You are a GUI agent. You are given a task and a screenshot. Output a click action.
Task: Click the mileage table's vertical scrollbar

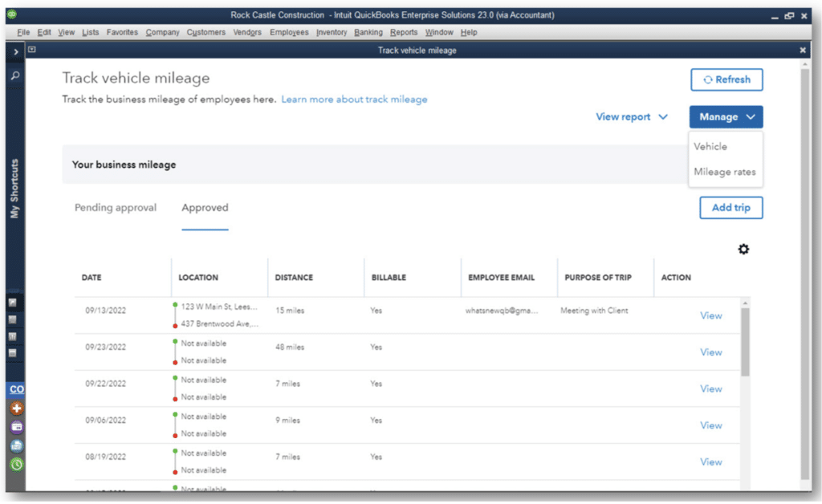(745, 341)
